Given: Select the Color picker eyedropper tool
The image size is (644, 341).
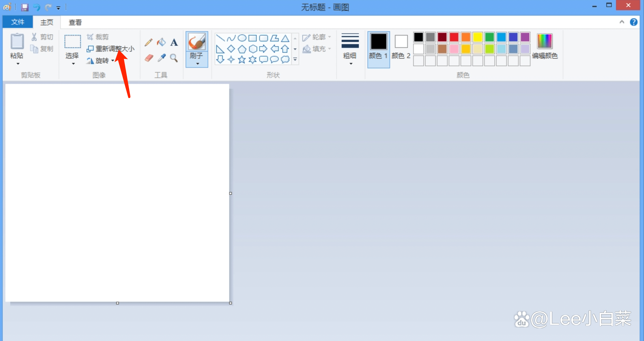Looking at the screenshot, I should [x=161, y=58].
